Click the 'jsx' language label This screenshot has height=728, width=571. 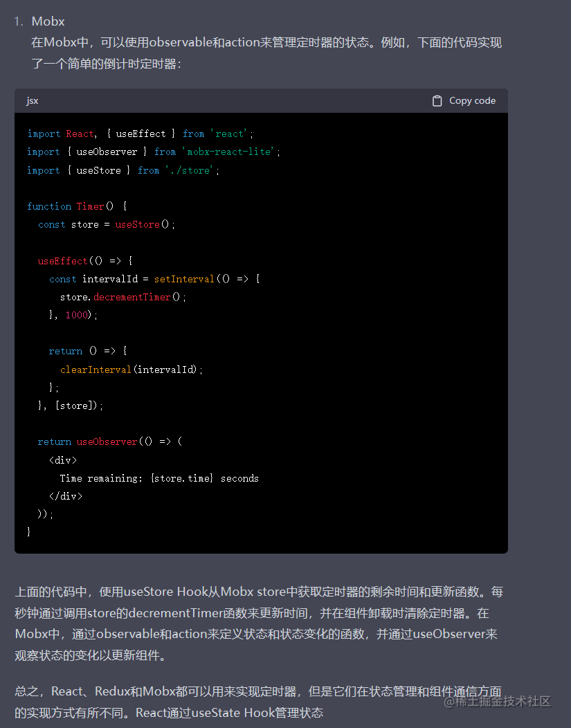click(x=33, y=101)
